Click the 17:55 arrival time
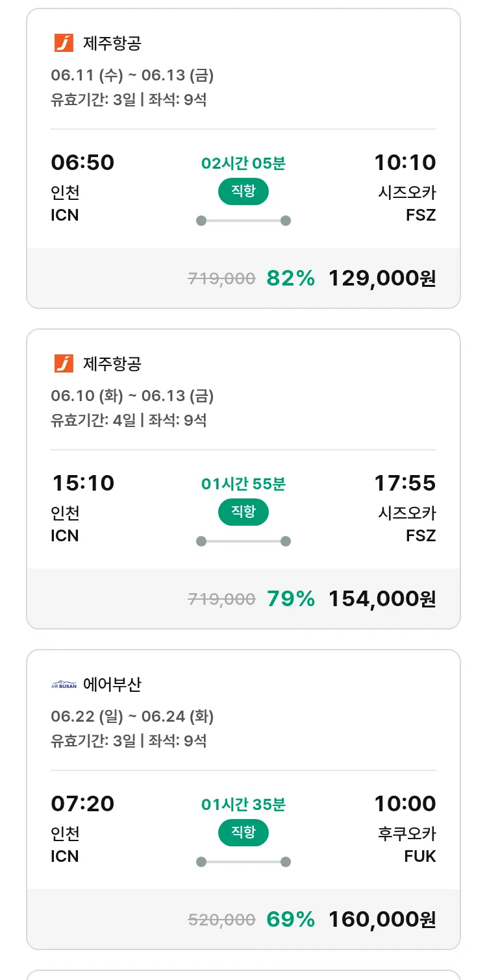This screenshot has width=487, height=980. click(405, 483)
